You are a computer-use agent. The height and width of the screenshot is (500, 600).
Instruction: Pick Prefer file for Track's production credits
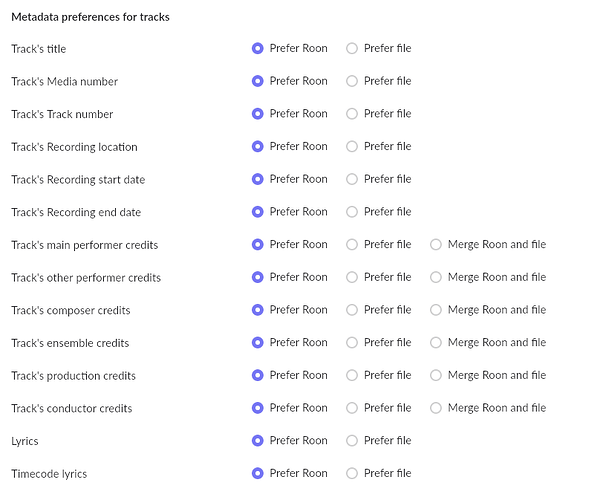tap(352, 375)
